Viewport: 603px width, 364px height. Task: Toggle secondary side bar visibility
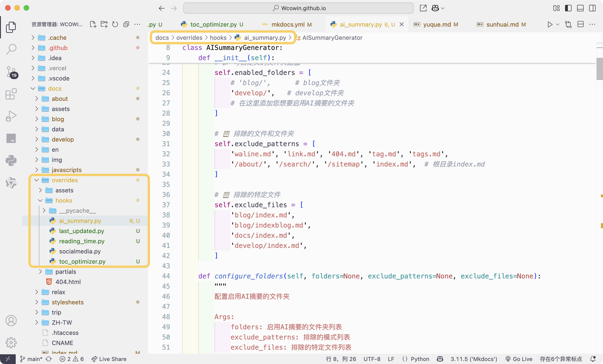(592, 8)
